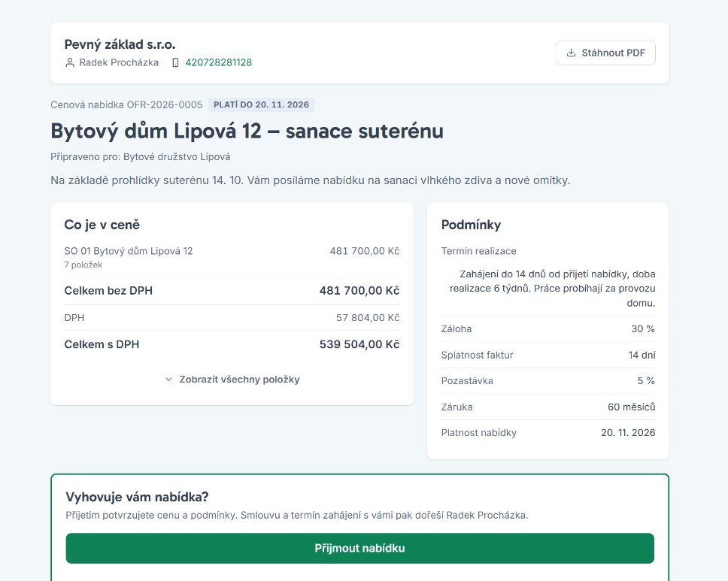The image size is (728, 581).
Task: Click the chevron next to Zobrazit všechny položky
Action: coord(168,380)
